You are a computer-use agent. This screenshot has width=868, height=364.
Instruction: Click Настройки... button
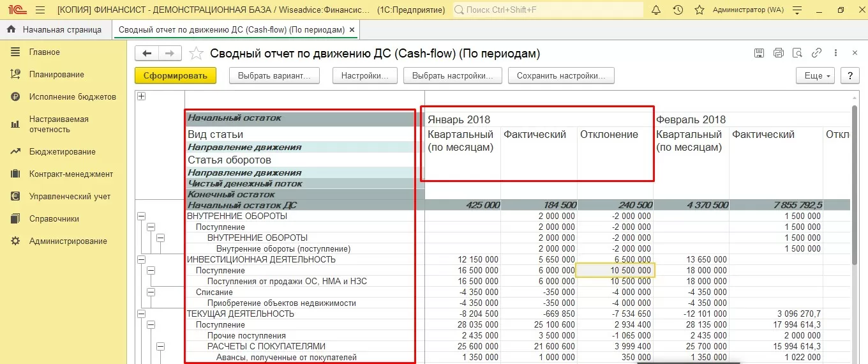click(x=365, y=75)
